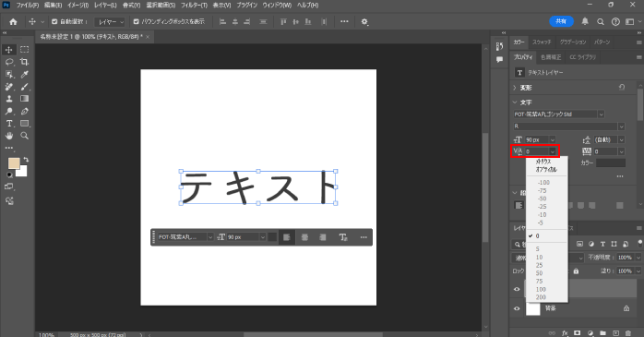Expand the 変形 section
Screen dimensions: 644x337
[x=515, y=88]
